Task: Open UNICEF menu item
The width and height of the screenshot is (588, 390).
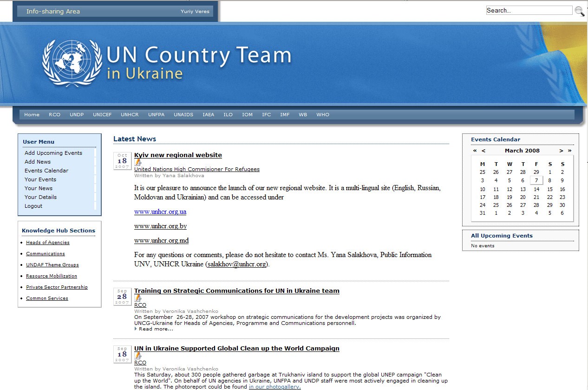Action: [102, 115]
